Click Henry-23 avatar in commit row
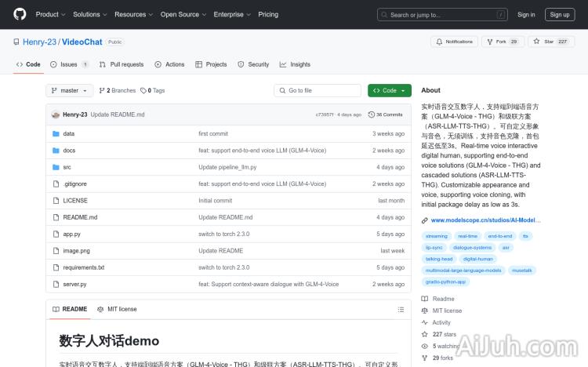 coord(56,114)
